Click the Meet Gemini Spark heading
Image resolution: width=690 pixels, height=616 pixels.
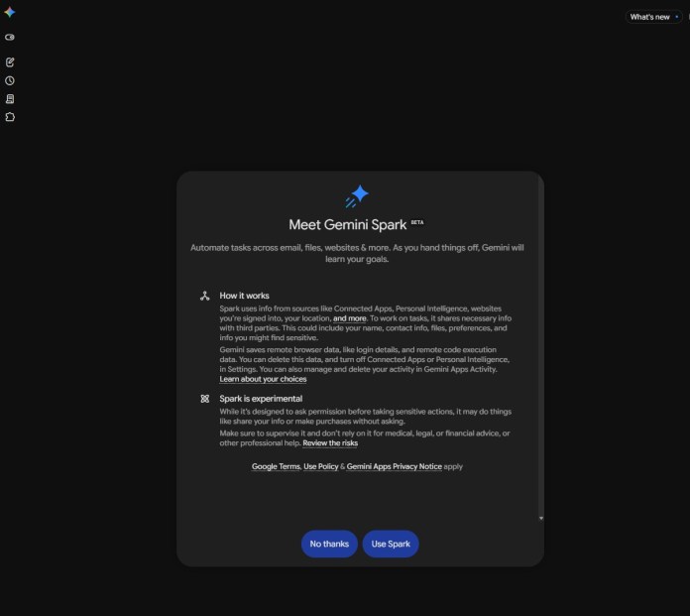click(x=348, y=225)
